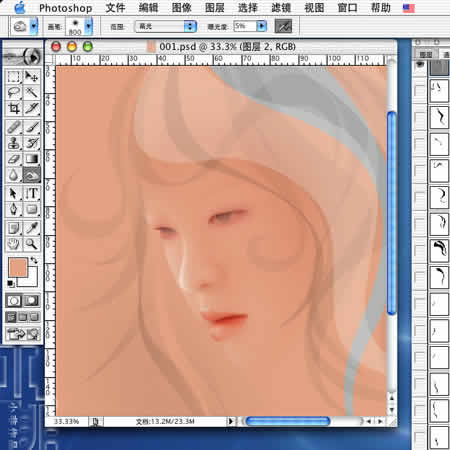This screenshot has width=450, height=450.
Task: Select the Type tool
Action: pos(32,193)
